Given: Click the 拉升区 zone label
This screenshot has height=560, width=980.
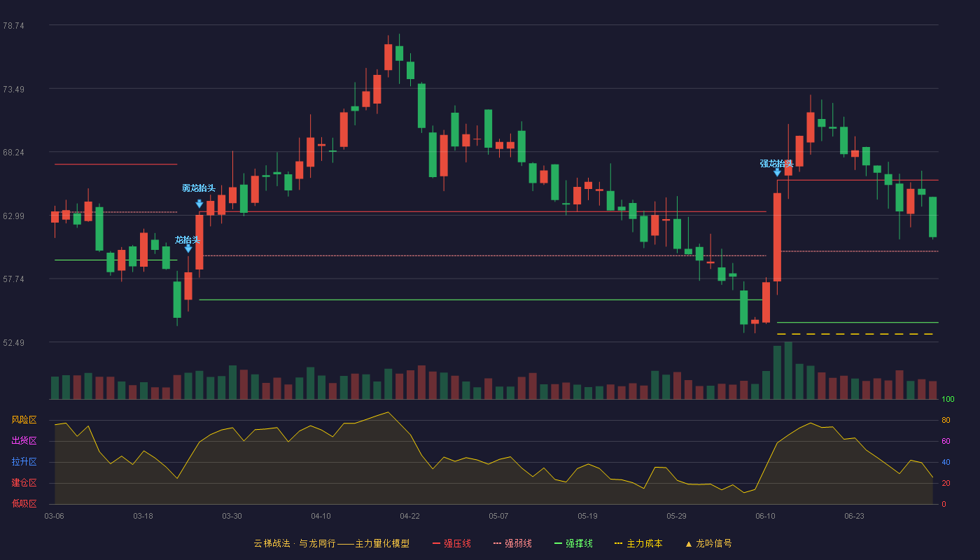Looking at the screenshot, I should click(24, 462).
